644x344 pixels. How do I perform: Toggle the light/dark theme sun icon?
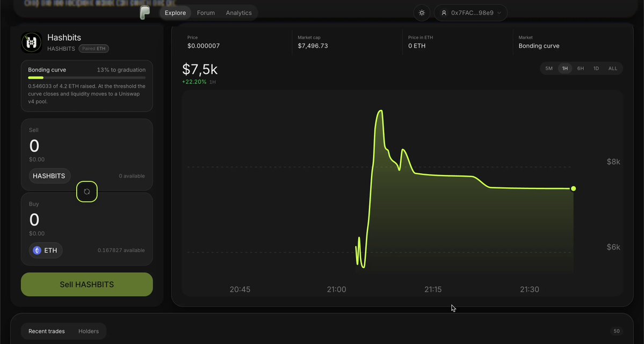tap(422, 13)
